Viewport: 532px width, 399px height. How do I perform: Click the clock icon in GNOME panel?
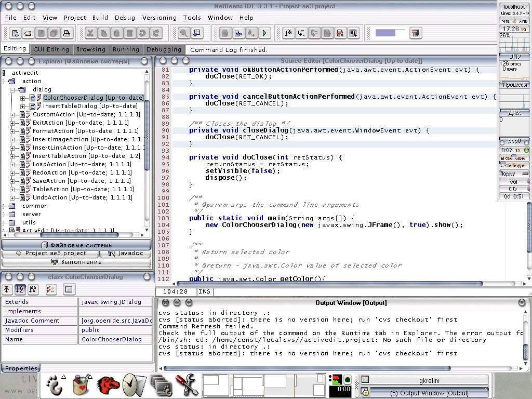click(135, 385)
